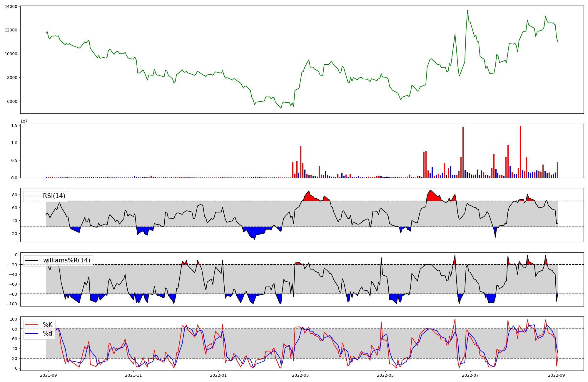Screen dimensions: 588x382
Task: Click the 2022-09 date tick label
Action: click(x=557, y=375)
